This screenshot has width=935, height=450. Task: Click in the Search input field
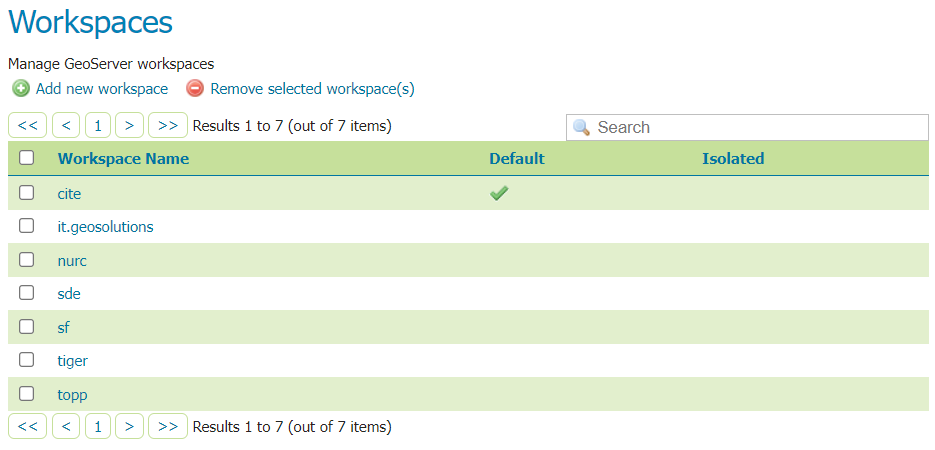click(758, 128)
